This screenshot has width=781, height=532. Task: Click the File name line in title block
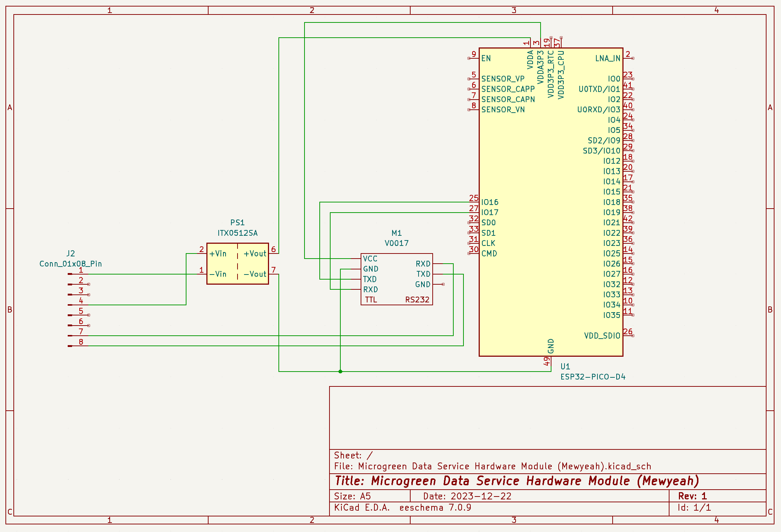point(492,466)
